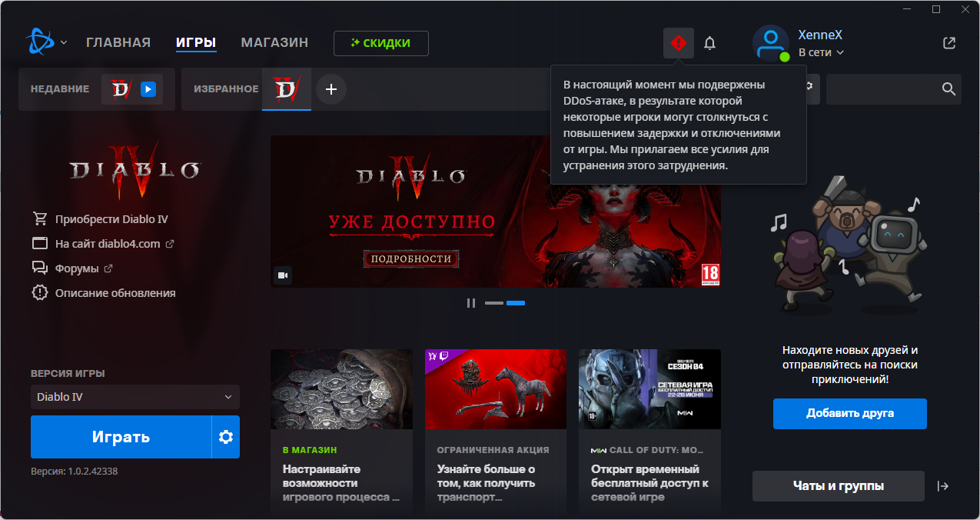Open 'Описание обновления' patch notes

click(x=115, y=293)
